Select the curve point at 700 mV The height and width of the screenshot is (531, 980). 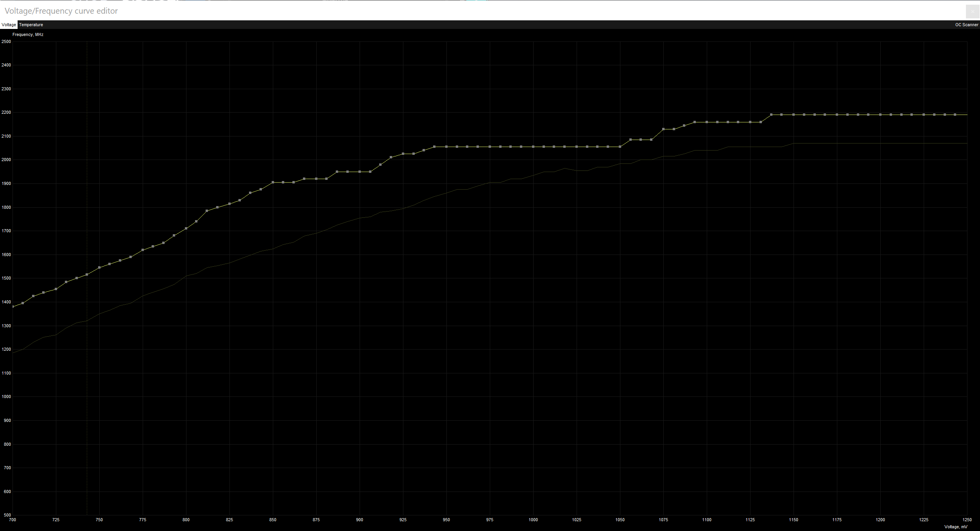tap(13, 307)
